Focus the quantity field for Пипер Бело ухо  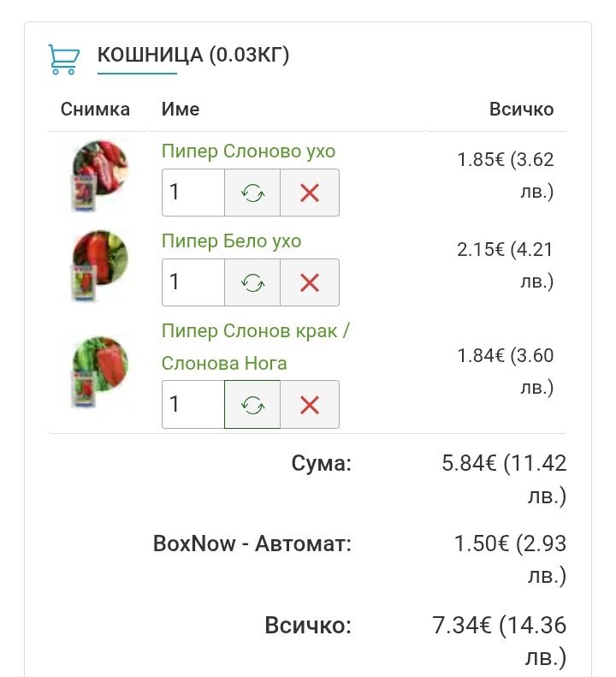[x=192, y=282]
